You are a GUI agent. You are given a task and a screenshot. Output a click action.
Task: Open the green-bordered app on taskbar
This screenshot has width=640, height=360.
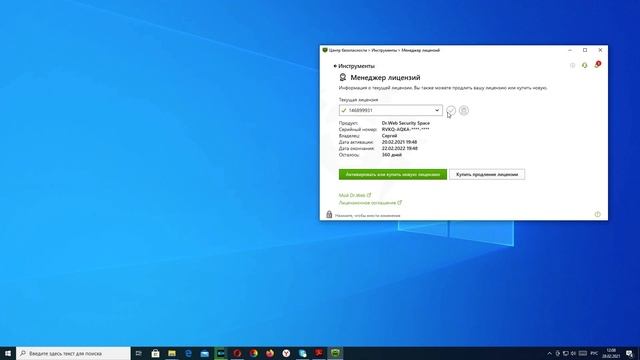[221, 353]
